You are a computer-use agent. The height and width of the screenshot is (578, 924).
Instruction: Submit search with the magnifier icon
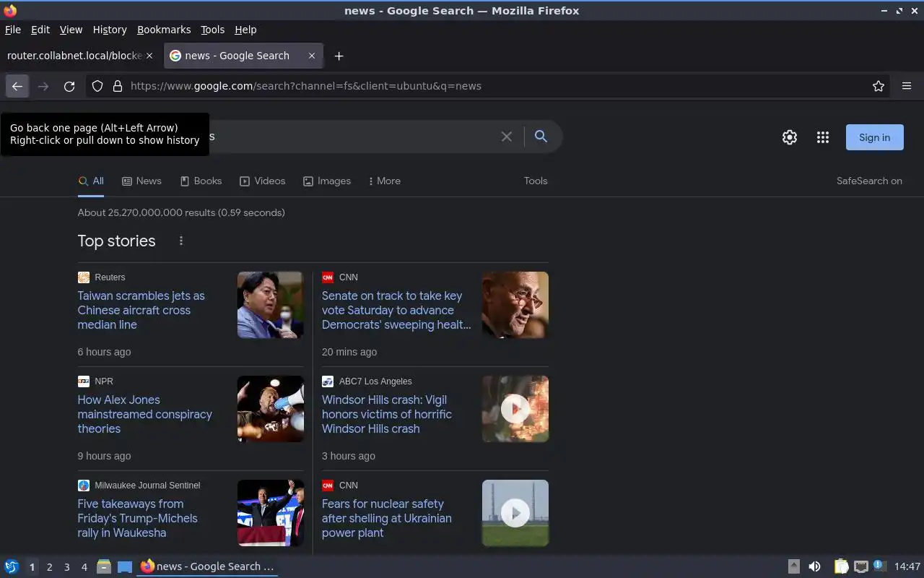pos(541,137)
